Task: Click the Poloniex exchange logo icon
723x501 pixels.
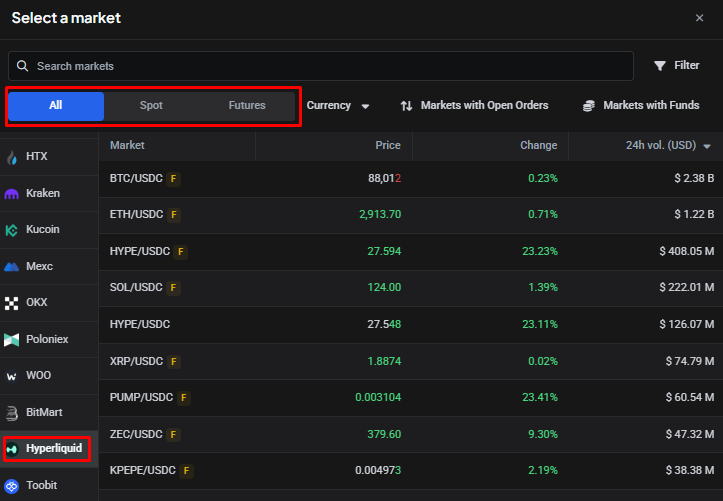Action: [12, 340]
